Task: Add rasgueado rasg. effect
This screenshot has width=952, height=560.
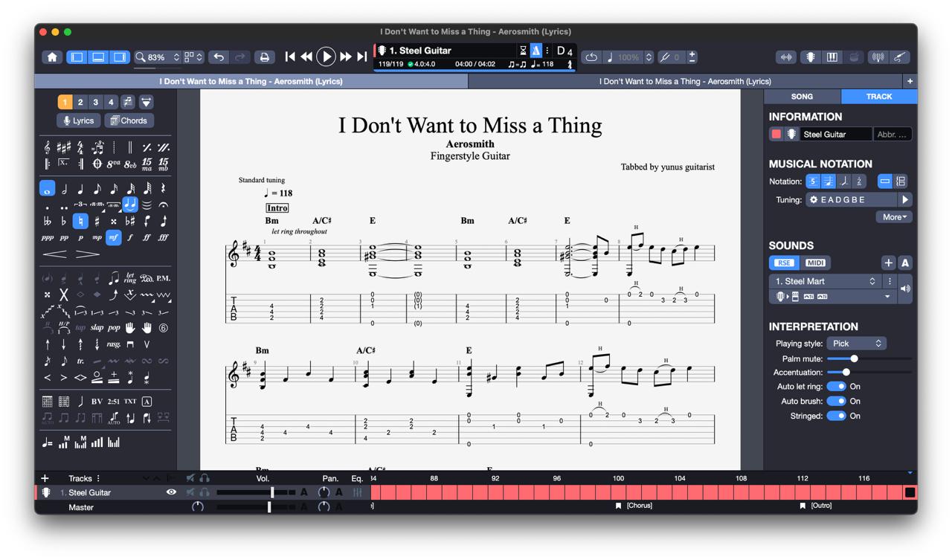Action: coord(113,344)
